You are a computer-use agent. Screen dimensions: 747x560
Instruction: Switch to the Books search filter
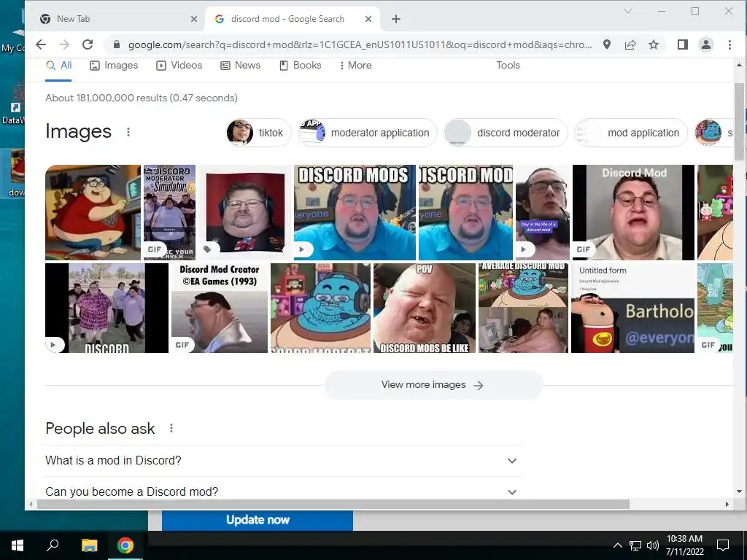tap(300, 65)
